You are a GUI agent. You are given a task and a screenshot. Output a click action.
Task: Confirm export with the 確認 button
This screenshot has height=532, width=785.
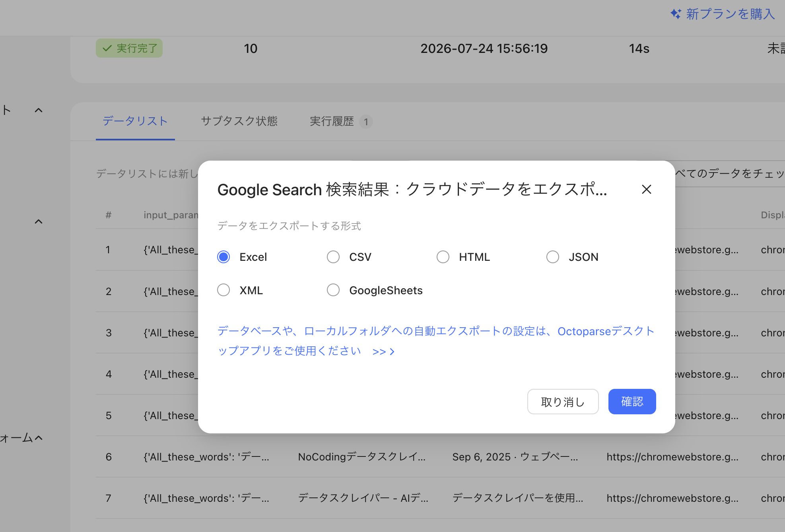632,402
